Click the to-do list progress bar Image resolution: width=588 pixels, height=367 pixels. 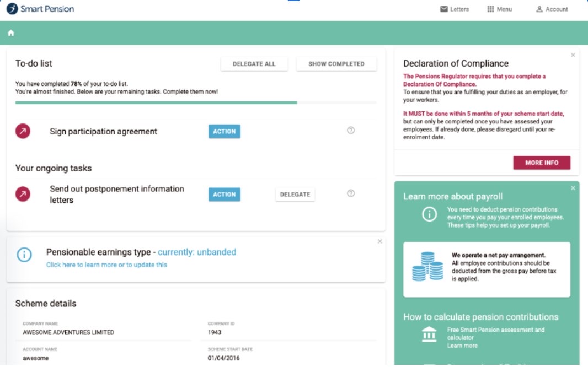tap(196, 102)
